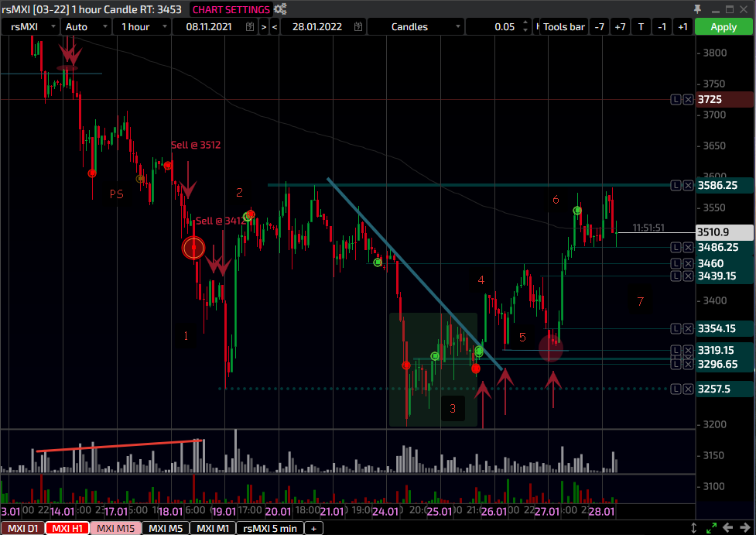
Task: Remove the 3296.65 line with X icon
Action: 689,364
